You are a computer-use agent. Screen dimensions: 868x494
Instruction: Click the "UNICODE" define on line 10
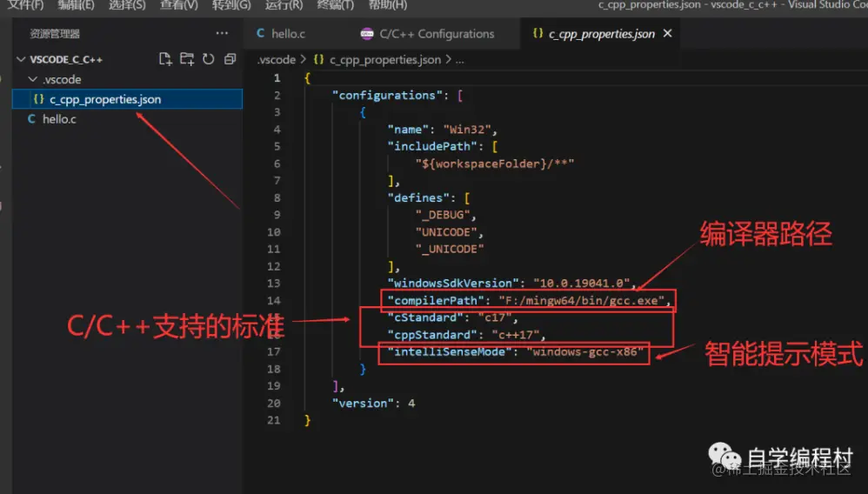coord(446,232)
